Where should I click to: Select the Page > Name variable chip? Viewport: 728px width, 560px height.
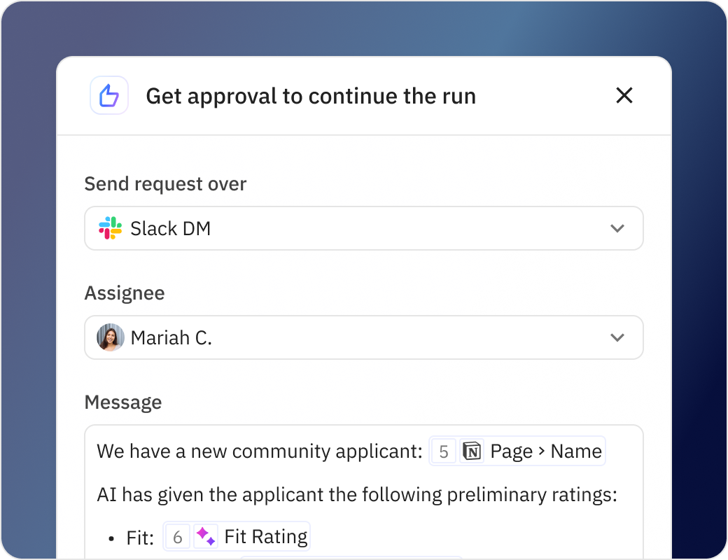[x=517, y=451]
